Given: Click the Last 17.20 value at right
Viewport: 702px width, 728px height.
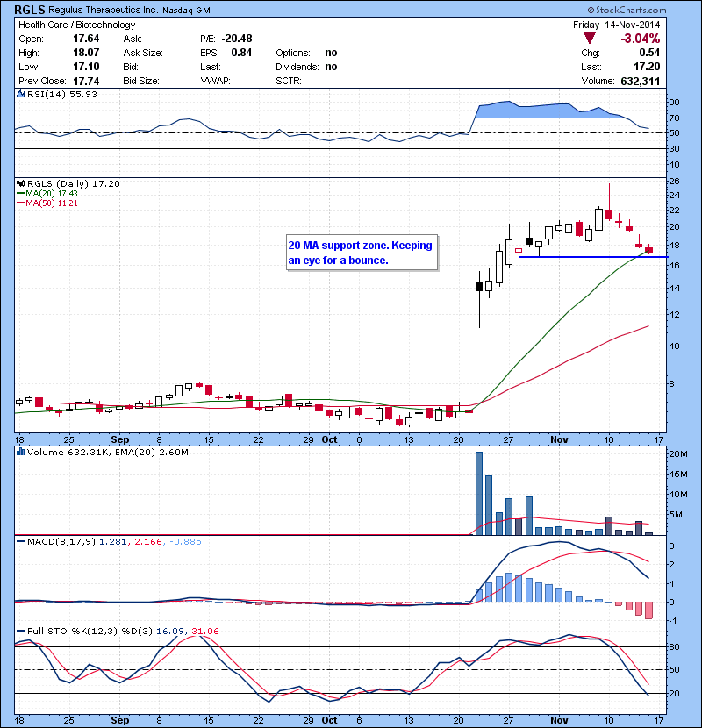Looking at the screenshot, I should coord(647,67).
